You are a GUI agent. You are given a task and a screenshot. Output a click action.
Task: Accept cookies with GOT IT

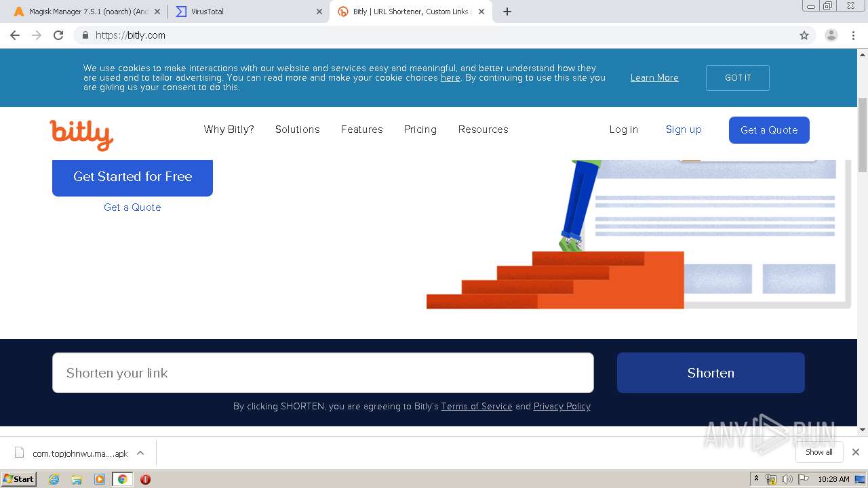pyautogui.click(x=738, y=78)
